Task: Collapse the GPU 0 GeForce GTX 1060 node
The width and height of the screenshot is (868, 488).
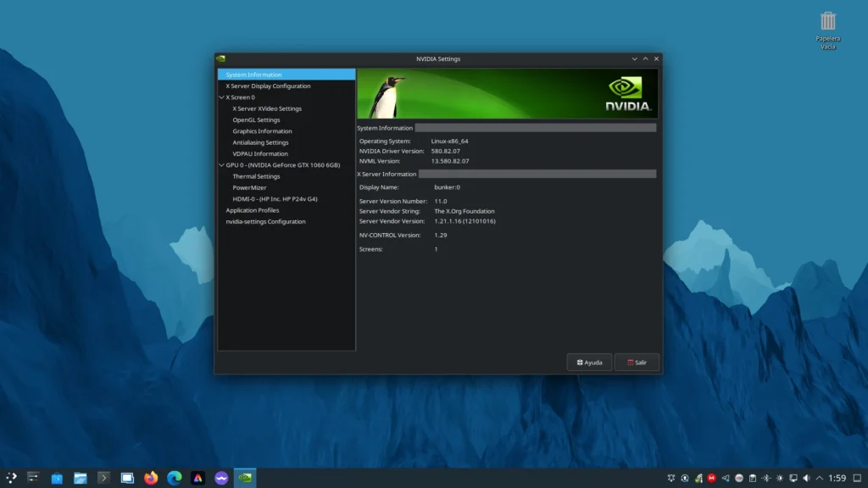Action: coord(221,165)
